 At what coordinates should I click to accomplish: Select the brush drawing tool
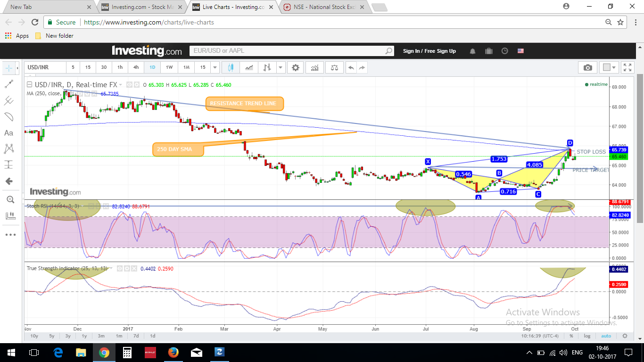(x=8, y=116)
